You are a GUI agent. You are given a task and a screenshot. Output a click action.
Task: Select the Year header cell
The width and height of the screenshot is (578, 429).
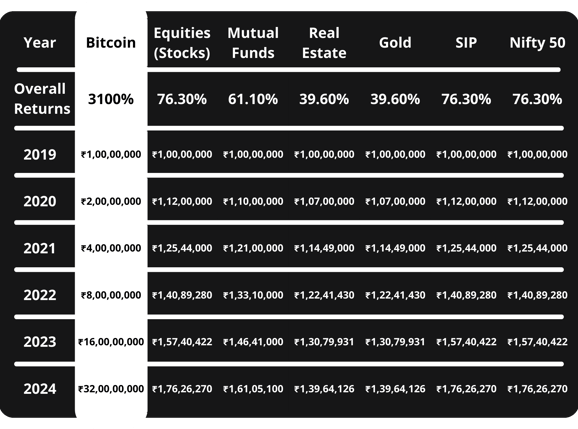coord(40,43)
